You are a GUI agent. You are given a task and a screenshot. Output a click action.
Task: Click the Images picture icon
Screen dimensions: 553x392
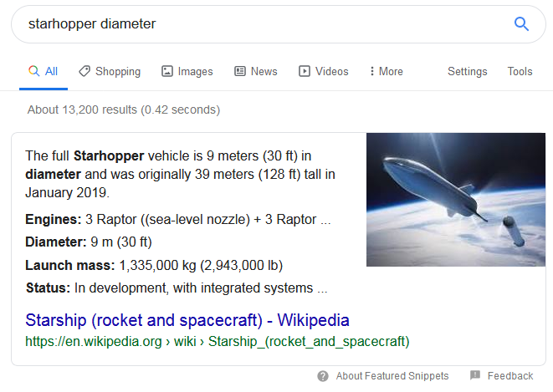pos(167,71)
